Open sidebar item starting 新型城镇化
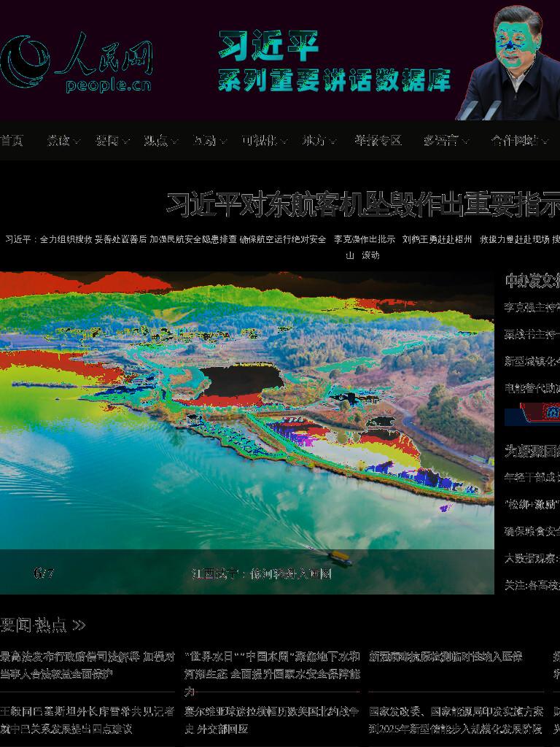560x747 pixels. (532, 361)
